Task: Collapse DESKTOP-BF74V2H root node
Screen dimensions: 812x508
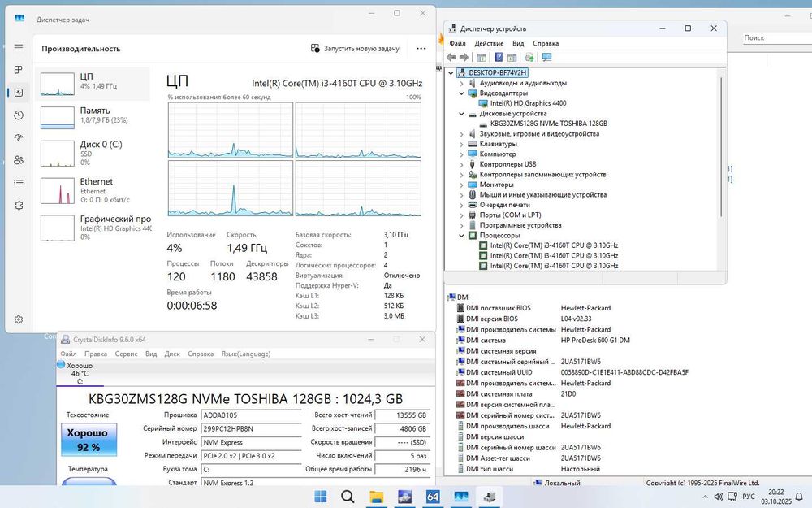Action: coord(451,72)
